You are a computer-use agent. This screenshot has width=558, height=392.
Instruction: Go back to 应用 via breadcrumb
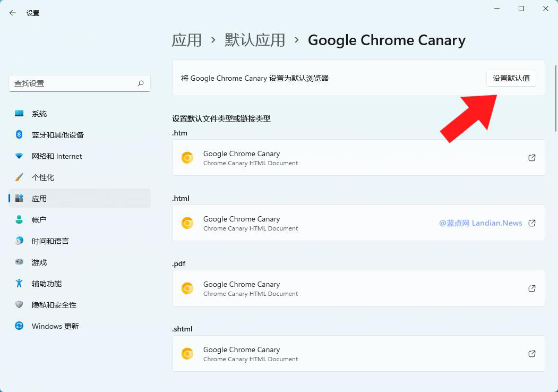(x=187, y=40)
